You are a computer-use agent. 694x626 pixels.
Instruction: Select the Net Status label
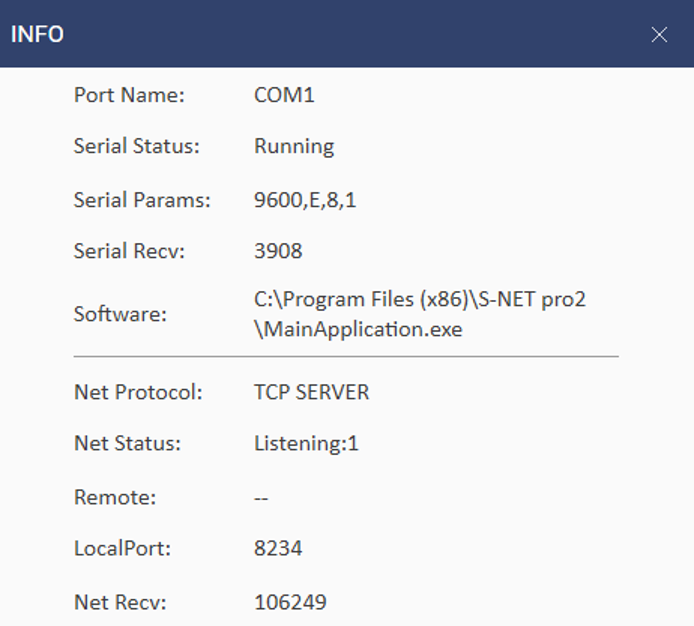coord(127,444)
